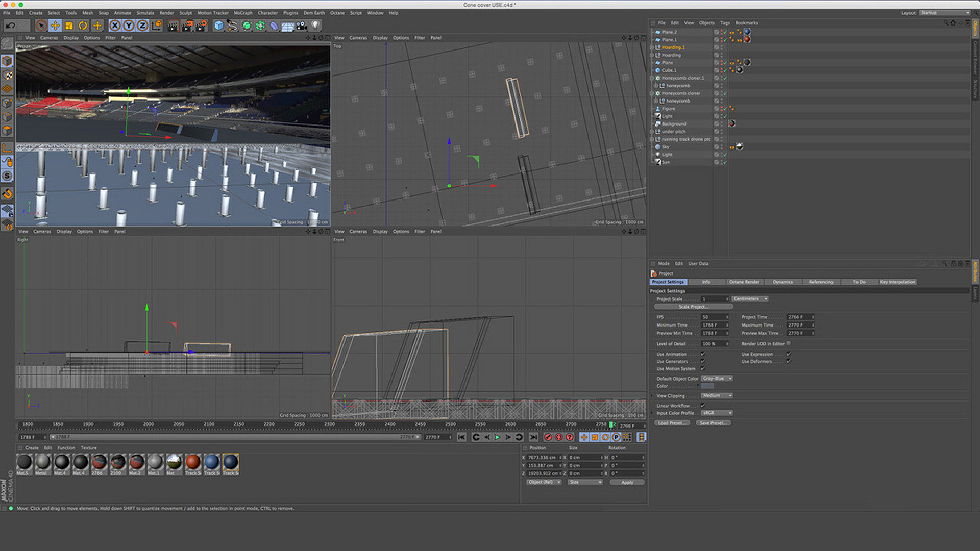Image resolution: width=980 pixels, height=551 pixels.
Task: Add a Cube primitive object
Action: tap(219, 26)
